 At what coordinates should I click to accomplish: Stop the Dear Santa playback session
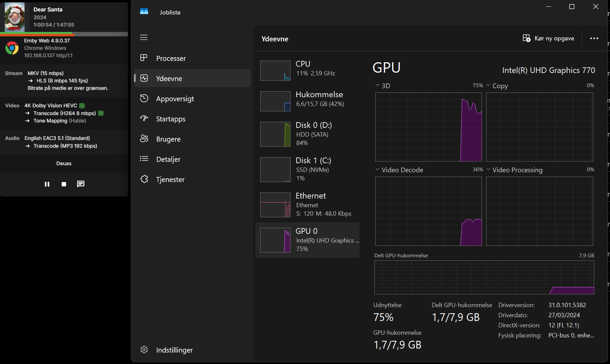64,184
